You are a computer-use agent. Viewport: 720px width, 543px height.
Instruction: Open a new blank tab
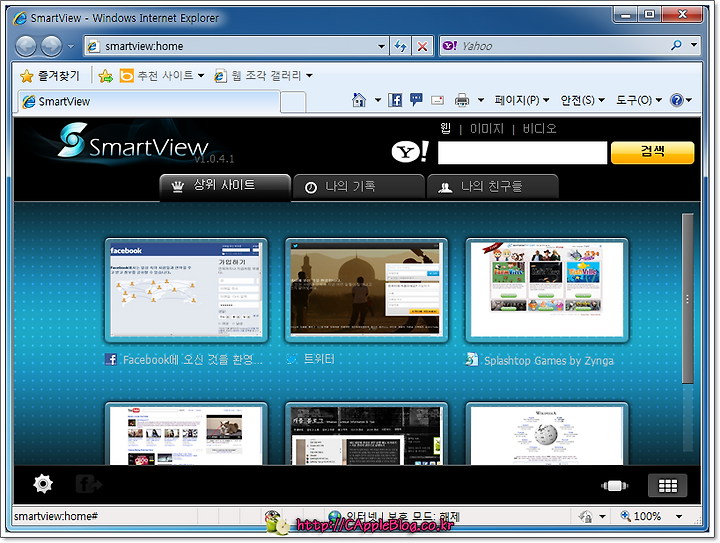[293, 102]
